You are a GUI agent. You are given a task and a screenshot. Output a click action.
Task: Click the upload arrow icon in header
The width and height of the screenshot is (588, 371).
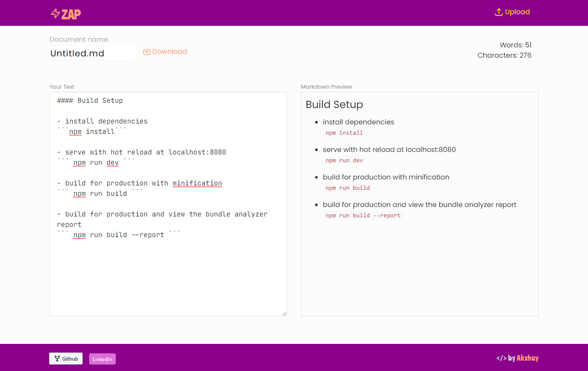click(499, 12)
